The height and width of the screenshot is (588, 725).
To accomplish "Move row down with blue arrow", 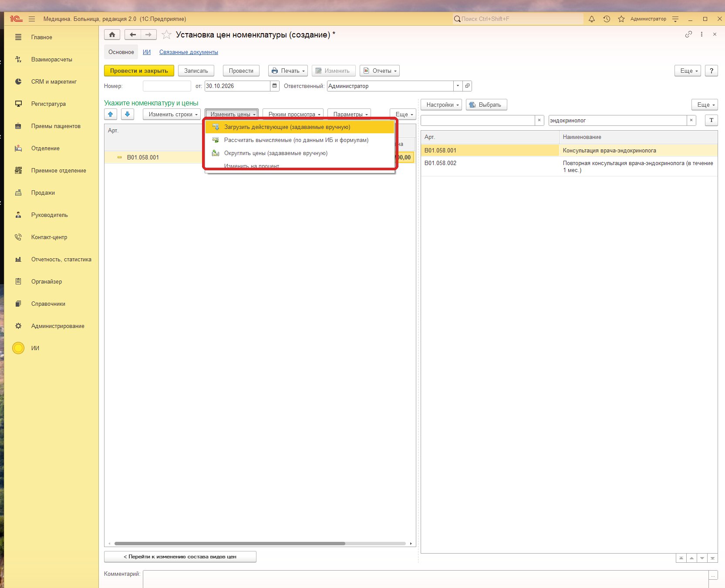I will [127, 114].
